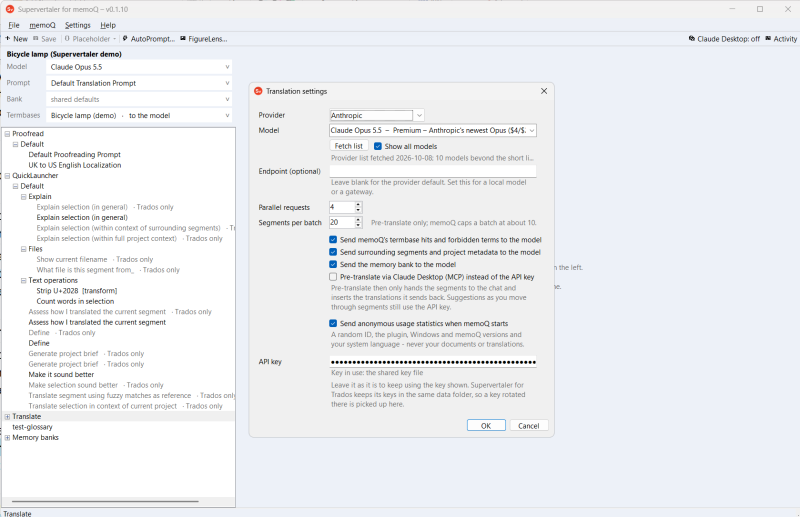Viewport: 800px width, 517px height.
Task: Open the File menu
Action: pyautogui.click(x=14, y=25)
